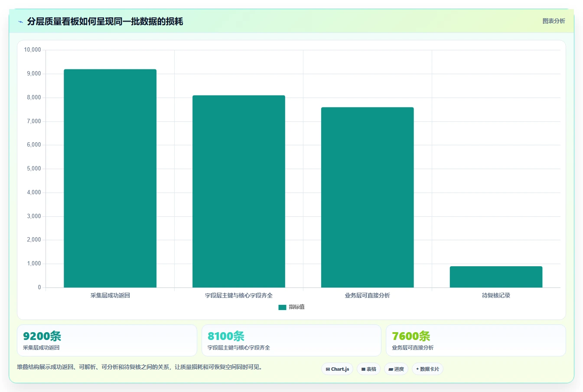Image resolution: width=583 pixels, height=392 pixels.
Task: Click the Chart.js tag chip
Action: [337, 369]
